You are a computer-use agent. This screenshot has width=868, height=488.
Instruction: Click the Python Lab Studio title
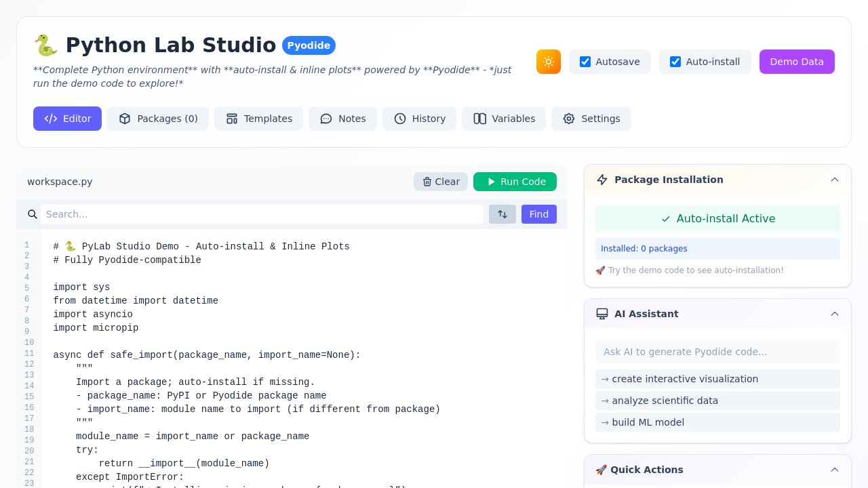(x=171, y=45)
